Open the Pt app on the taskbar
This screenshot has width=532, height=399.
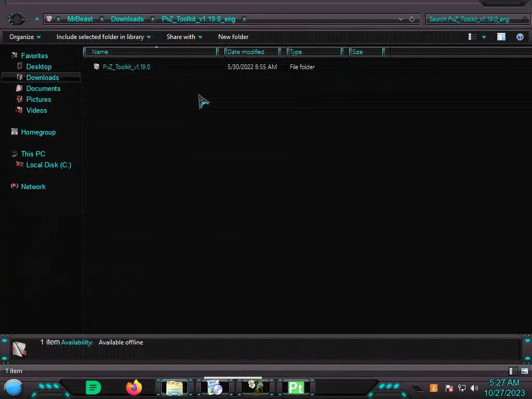296,388
